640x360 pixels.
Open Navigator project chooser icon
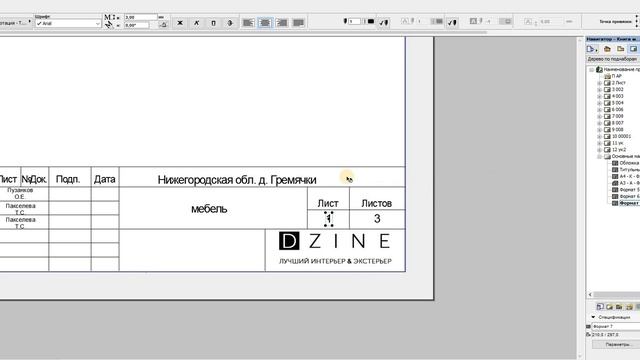click(592, 49)
